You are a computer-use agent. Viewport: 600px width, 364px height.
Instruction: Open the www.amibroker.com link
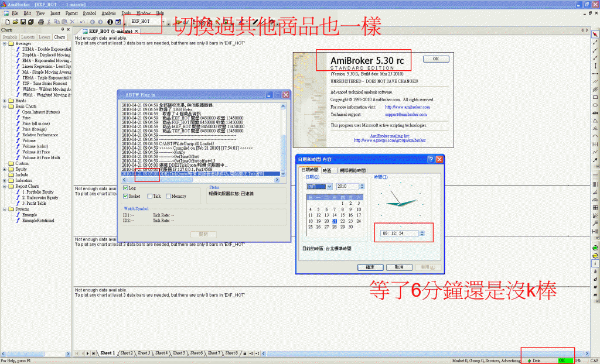(407, 108)
